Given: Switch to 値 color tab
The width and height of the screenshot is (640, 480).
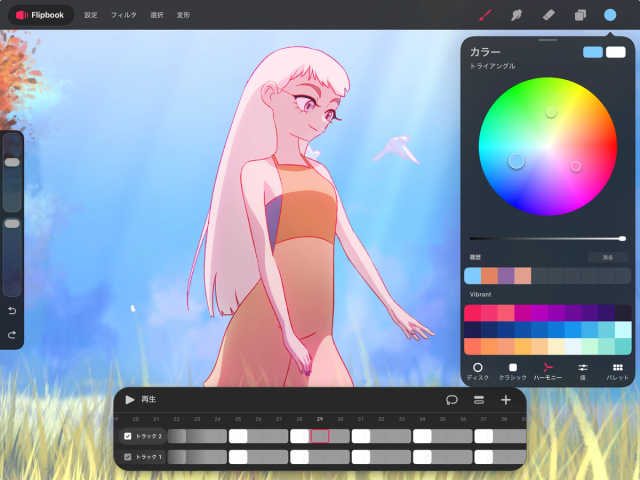Looking at the screenshot, I should (583, 371).
